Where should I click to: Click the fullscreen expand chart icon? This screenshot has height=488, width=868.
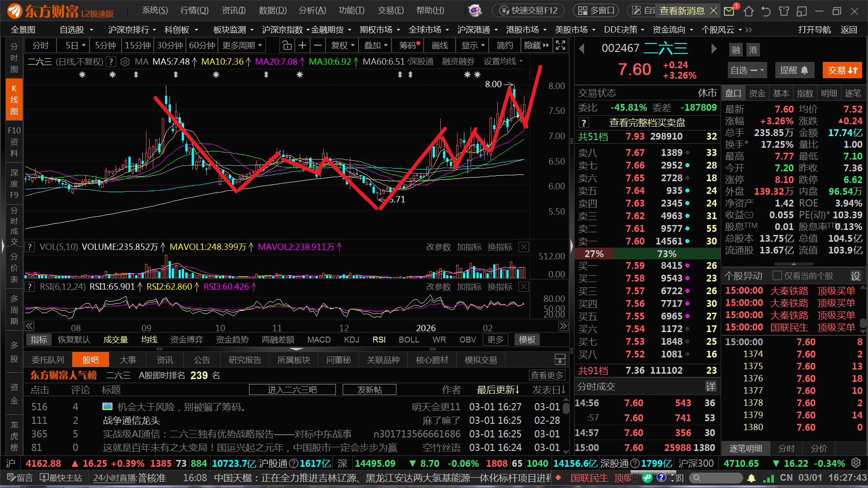tap(561, 46)
